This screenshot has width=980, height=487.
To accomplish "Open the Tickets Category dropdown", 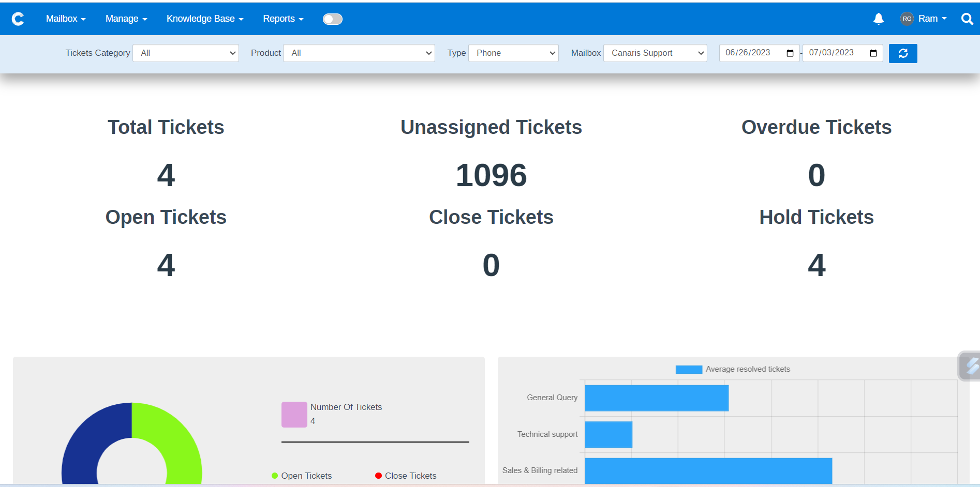I will 186,53.
